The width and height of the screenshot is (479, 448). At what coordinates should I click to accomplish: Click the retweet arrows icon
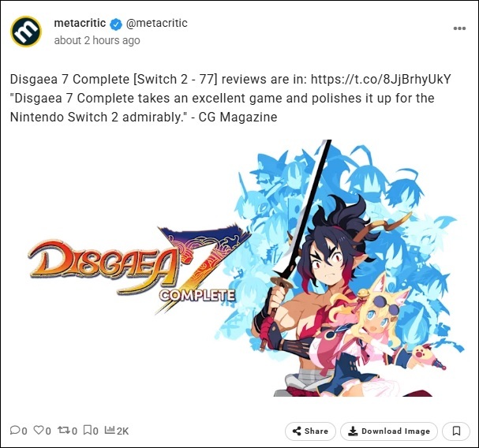(64, 430)
